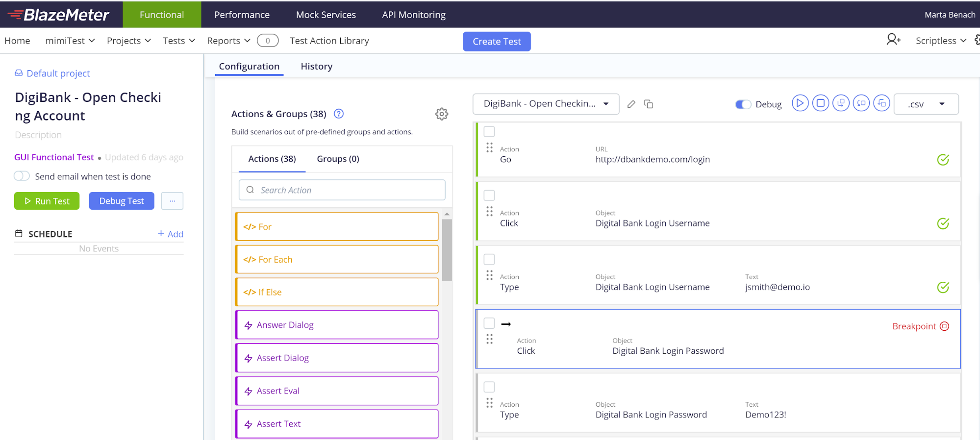Check the box for the Go action step
Viewport: 980px width, 440px height.
tap(489, 131)
